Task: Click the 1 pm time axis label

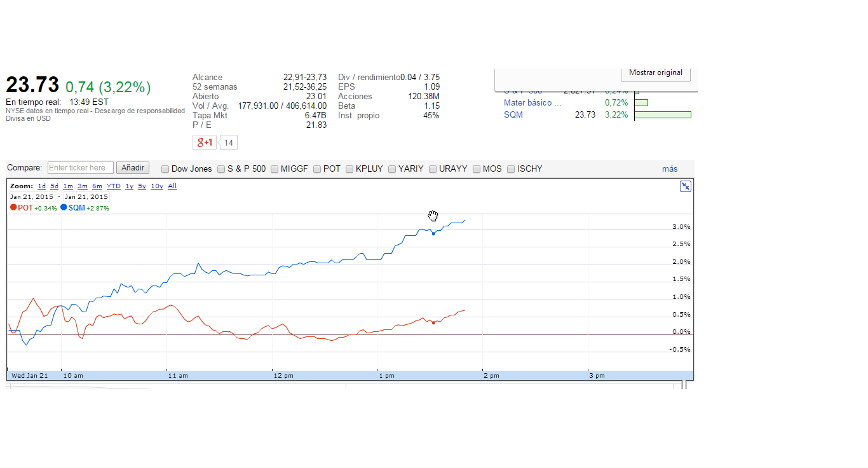Action: pyautogui.click(x=387, y=376)
